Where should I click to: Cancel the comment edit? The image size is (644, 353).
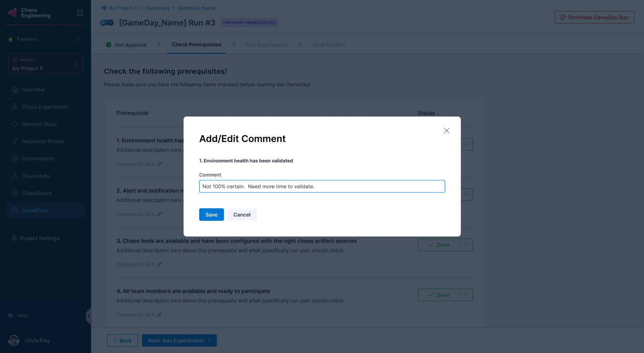tap(242, 215)
